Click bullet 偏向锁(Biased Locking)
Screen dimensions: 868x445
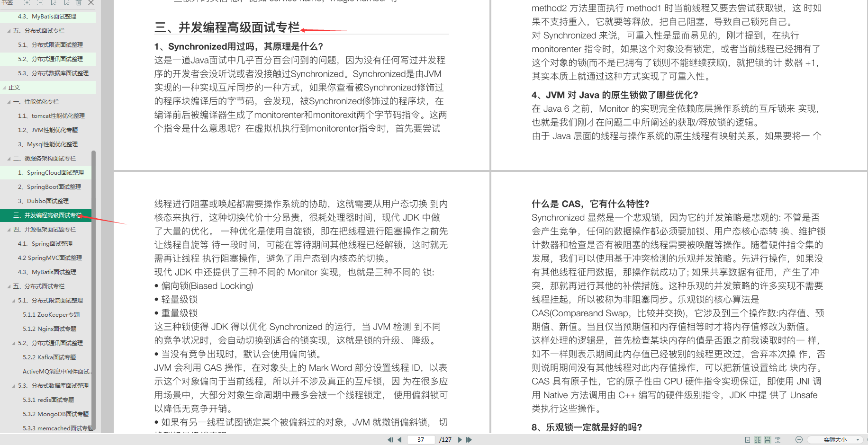click(207, 286)
